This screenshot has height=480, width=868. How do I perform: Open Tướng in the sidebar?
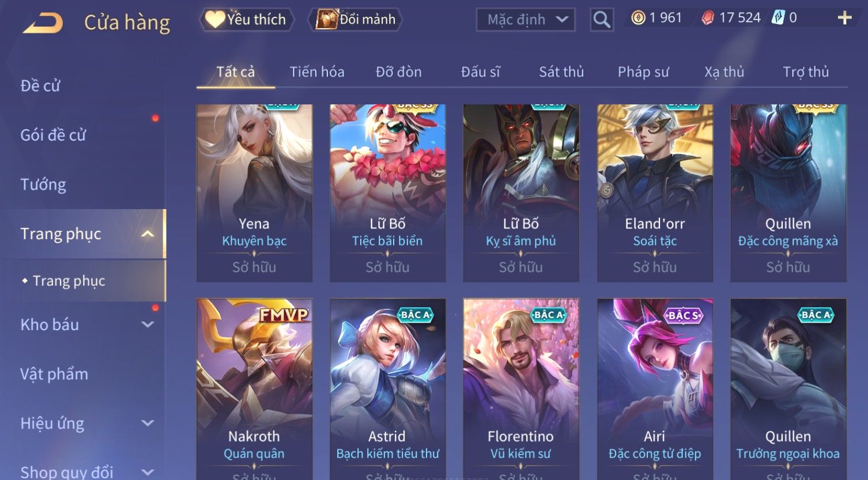[43, 185]
